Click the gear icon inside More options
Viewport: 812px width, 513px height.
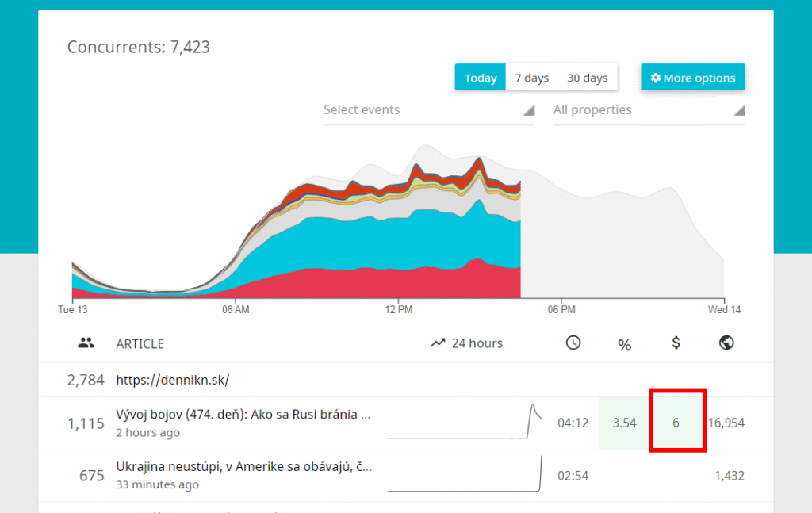pos(656,77)
